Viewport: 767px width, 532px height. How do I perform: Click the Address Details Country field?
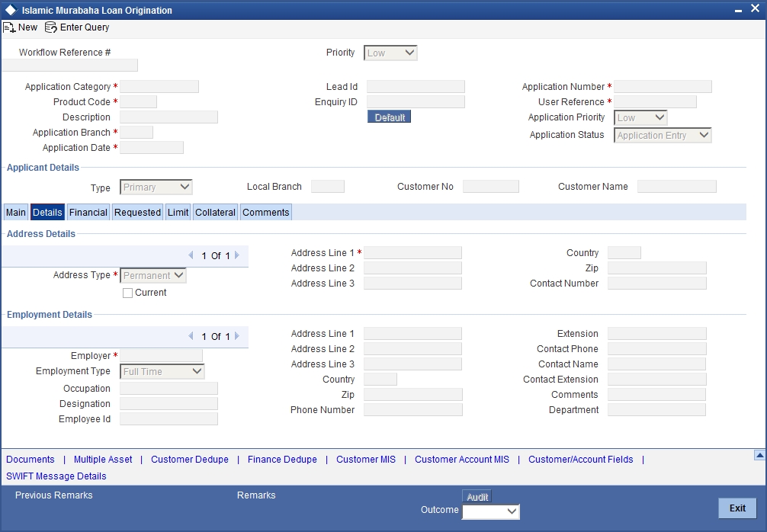(x=624, y=253)
